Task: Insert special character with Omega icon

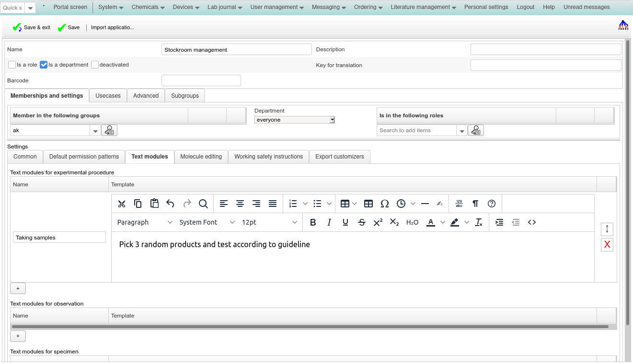Action: 384,204
